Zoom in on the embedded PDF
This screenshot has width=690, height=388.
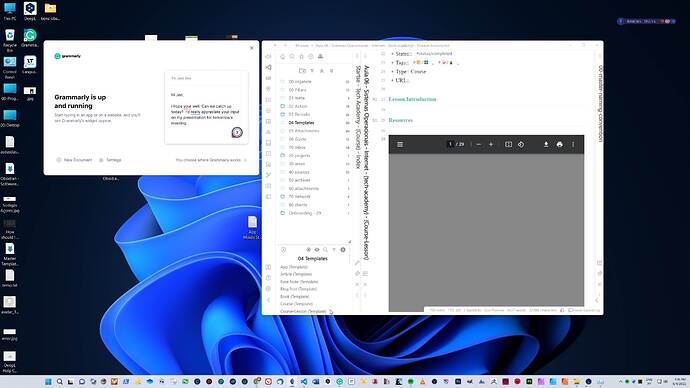pos(491,144)
